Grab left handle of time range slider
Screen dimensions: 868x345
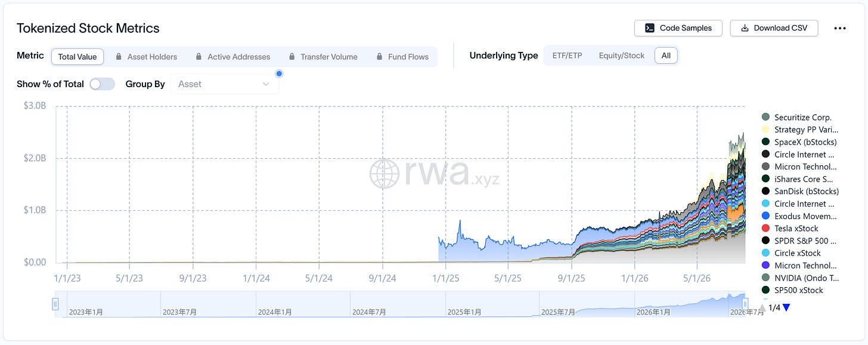click(x=55, y=304)
